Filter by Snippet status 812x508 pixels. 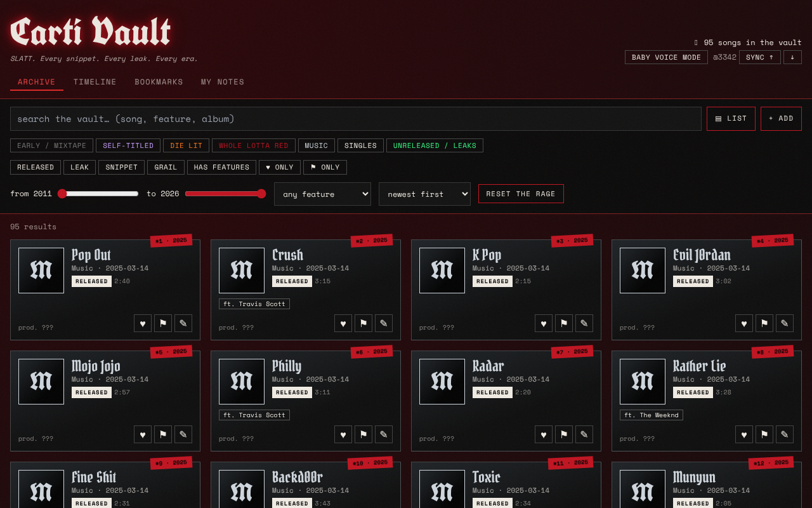coord(122,167)
